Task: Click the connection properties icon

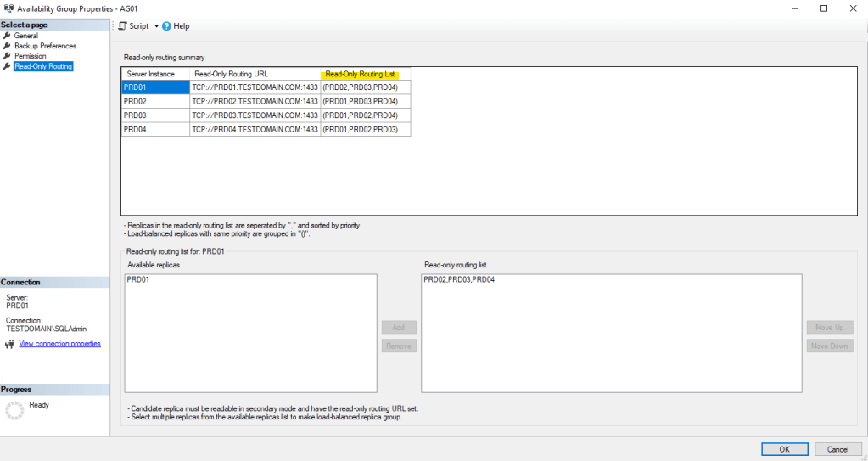Action: [9, 344]
